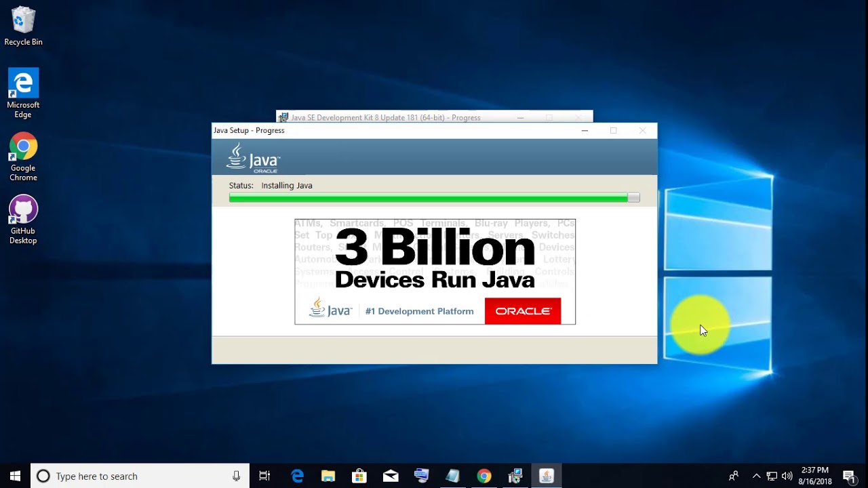Minimize the Java Setup - Progress window
This screenshot has height=488, width=868.
tap(585, 131)
